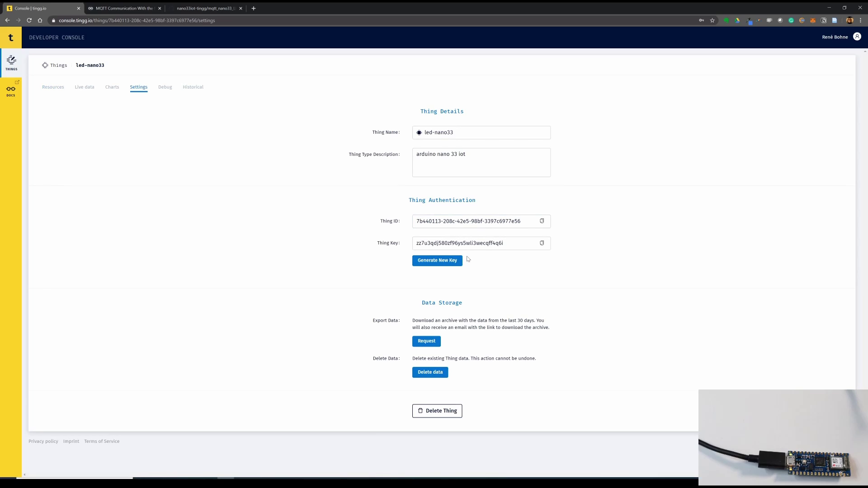Open the user profile avatar icon
The width and height of the screenshot is (868, 488).
(857, 37)
